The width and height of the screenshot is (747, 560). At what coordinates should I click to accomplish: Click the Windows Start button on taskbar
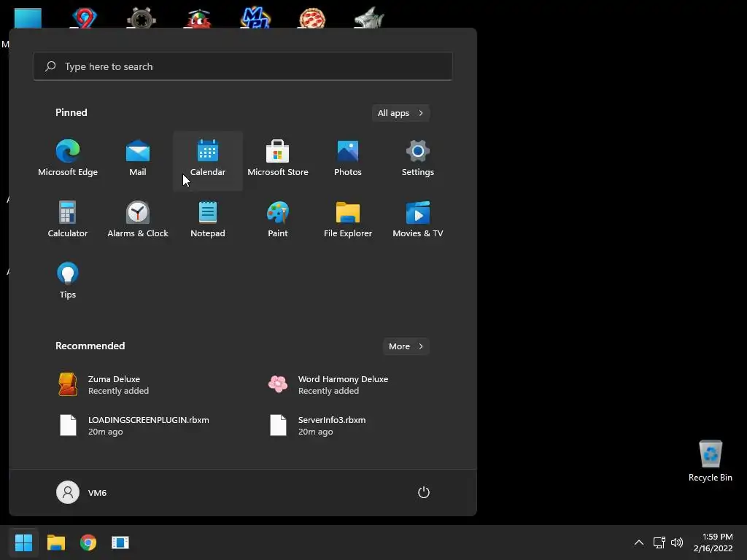[x=24, y=542]
